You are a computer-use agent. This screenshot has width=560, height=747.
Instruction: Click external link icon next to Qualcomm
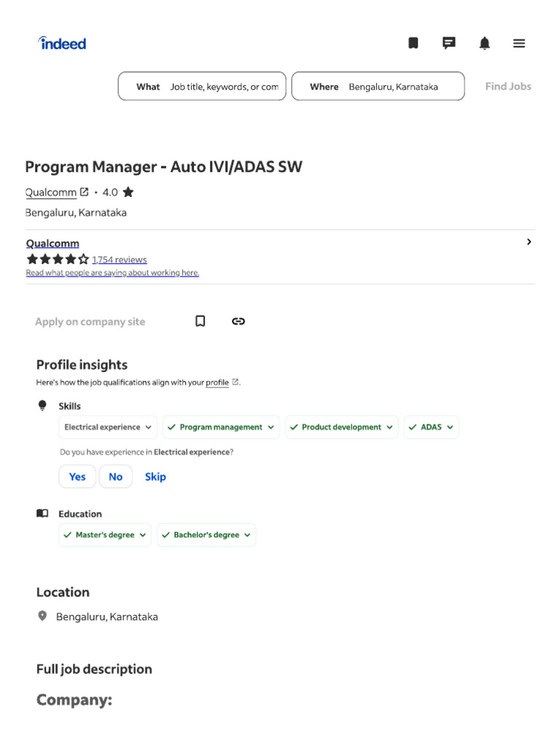[x=85, y=192]
